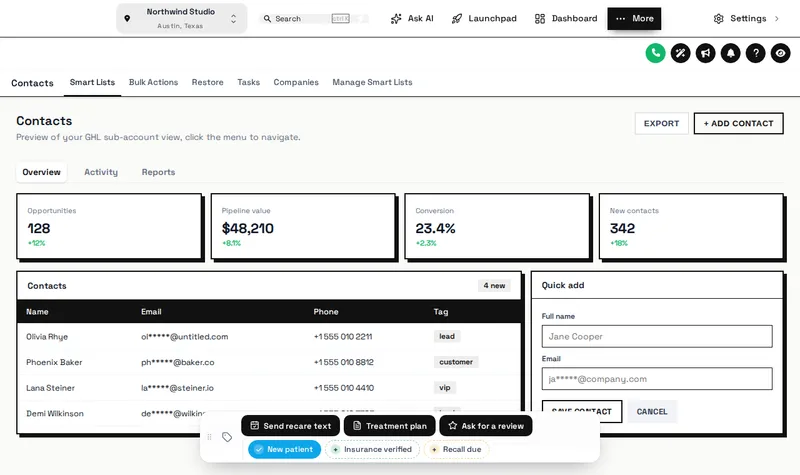Switch to the Bulk Actions tab
The width and height of the screenshot is (800, 475).
click(154, 82)
